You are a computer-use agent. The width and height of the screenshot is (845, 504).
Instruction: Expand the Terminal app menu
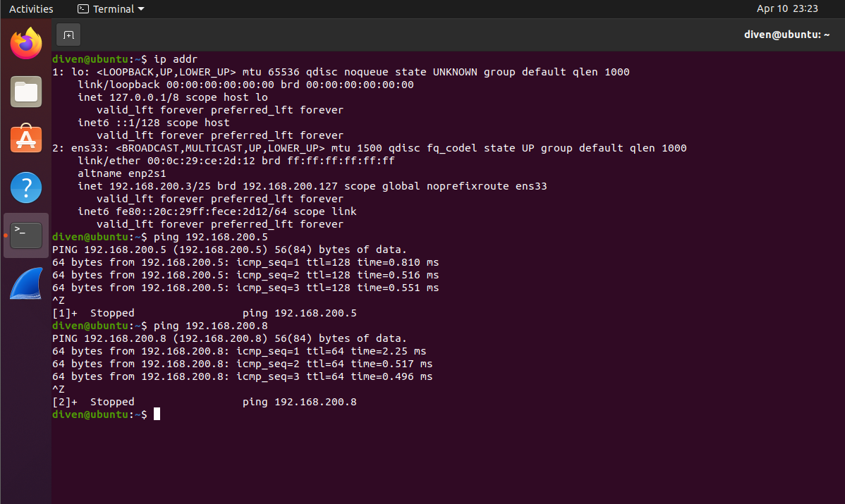[111, 9]
